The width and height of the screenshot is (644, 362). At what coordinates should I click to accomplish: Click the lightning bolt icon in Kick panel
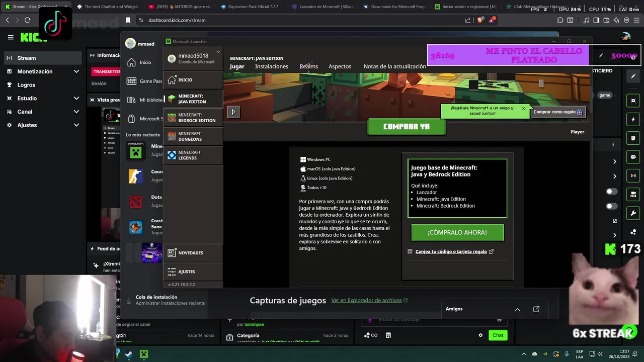633,120
